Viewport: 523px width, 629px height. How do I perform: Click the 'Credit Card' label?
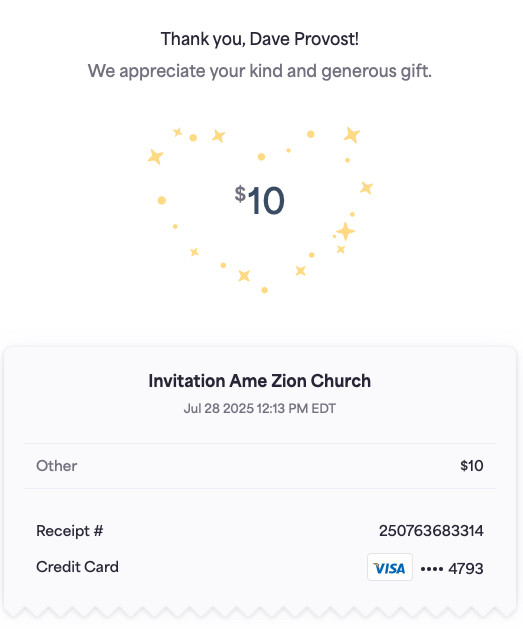[77, 567]
